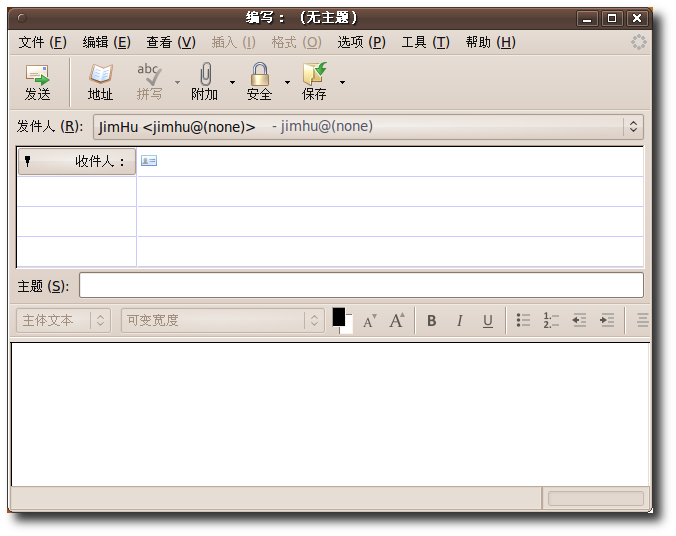Image resolution: width=676 pixels, height=536 pixels.
Task: Click the 安全 padlock security icon
Action: coord(260,82)
